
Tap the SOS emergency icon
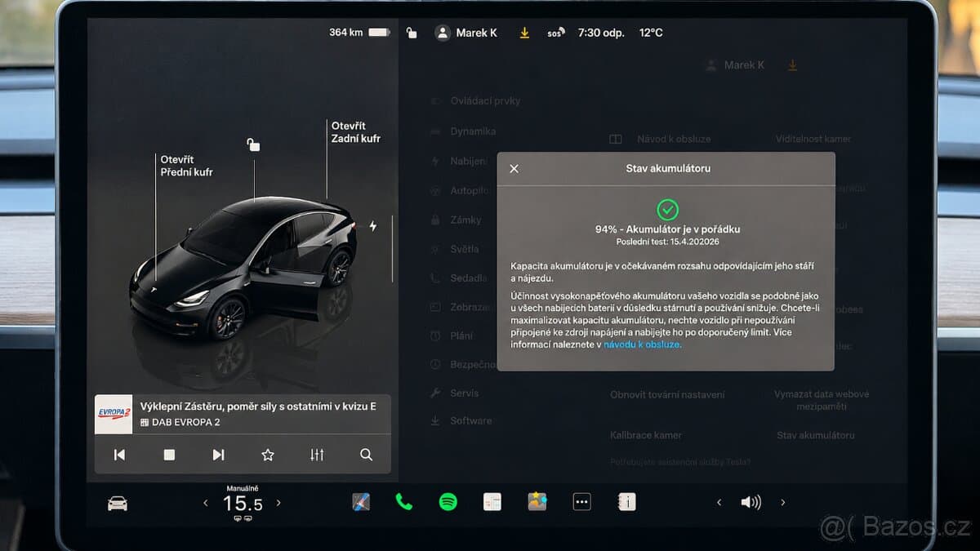pyautogui.click(x=556, y=33)
